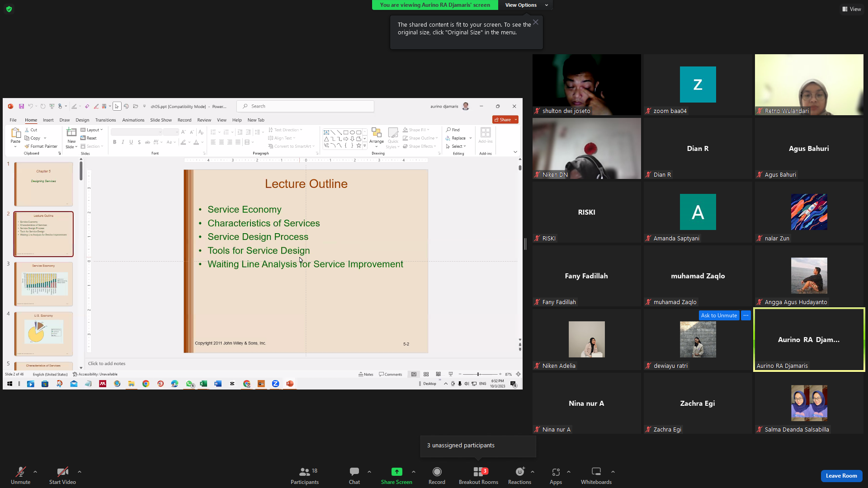This screenshot has height=488, width=868.
Task: Toggle the Notes pane in status bar
Action: coord(366,374)
